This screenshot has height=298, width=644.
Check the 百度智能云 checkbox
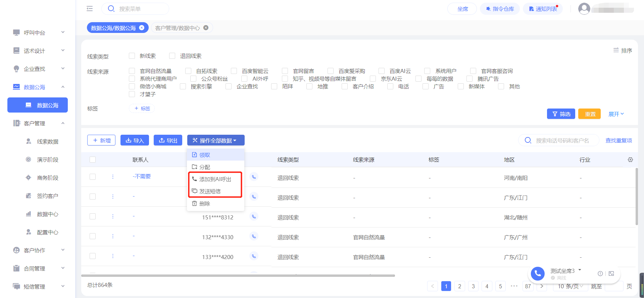(x=234, y=71)
